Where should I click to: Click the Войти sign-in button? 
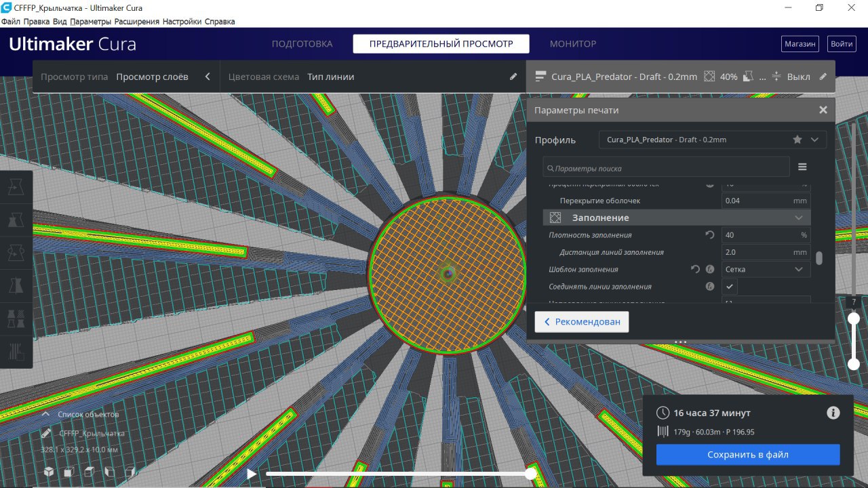[x=842, y=44]
